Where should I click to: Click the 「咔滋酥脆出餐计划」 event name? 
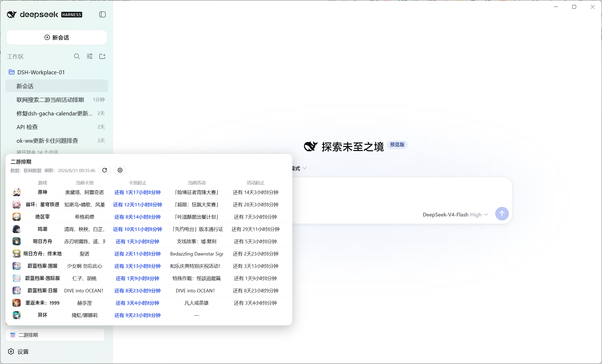[197, 217]
